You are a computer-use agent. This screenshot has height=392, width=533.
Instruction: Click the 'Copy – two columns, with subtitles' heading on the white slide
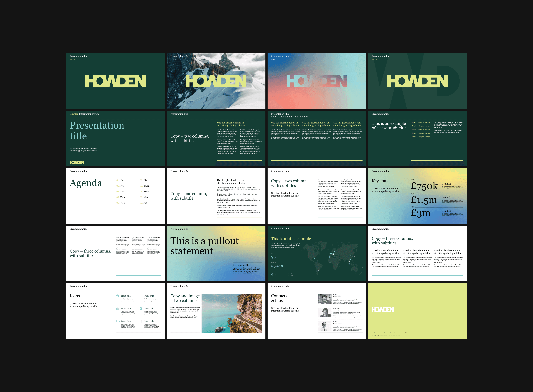coord(290,183)
